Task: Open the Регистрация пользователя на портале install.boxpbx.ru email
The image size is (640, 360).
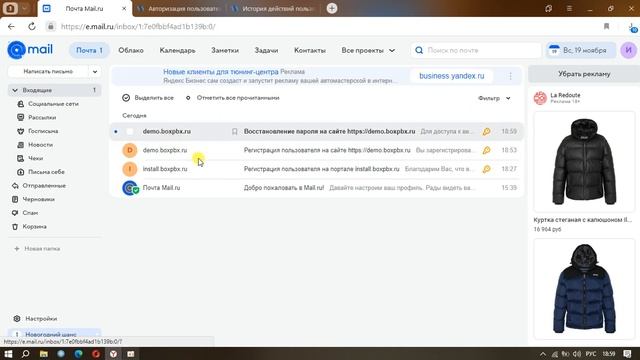Action: [x=316, y=169]
